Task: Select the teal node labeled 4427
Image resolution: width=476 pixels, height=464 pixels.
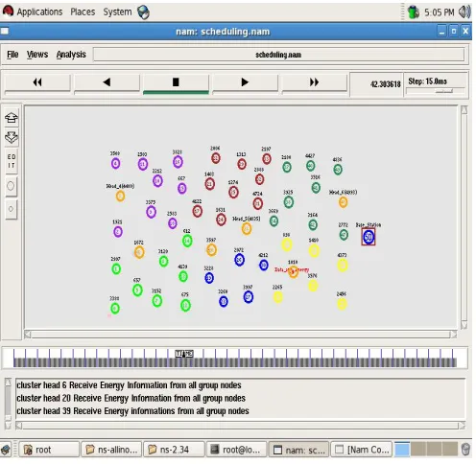Action: (310, 166)
